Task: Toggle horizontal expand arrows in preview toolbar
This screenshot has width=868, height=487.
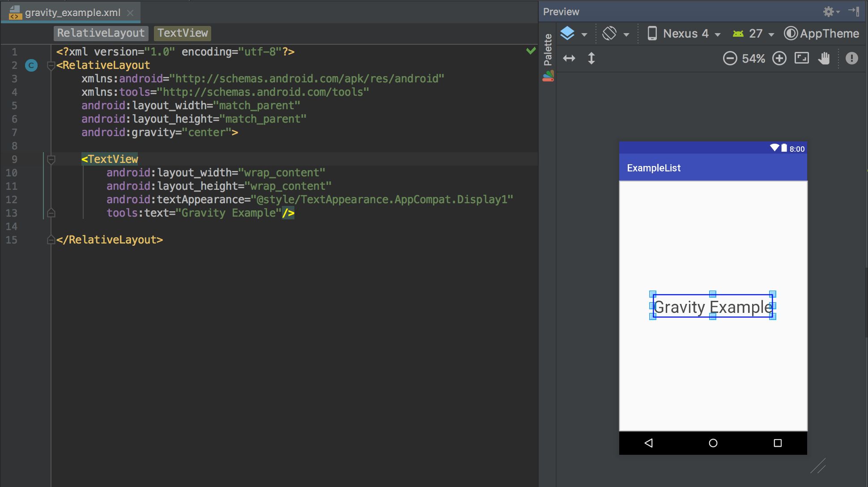Action: [569, 59]
